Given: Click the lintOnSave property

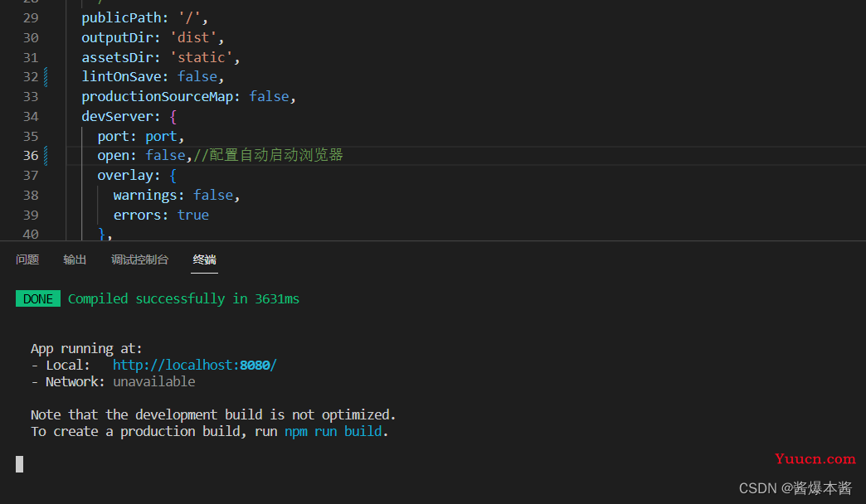Looking at the screenshot, I should pos(121,77).
